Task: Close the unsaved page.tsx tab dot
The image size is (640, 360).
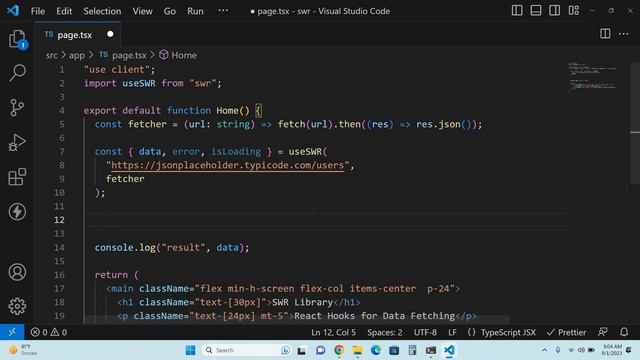Action: point(110,34)
